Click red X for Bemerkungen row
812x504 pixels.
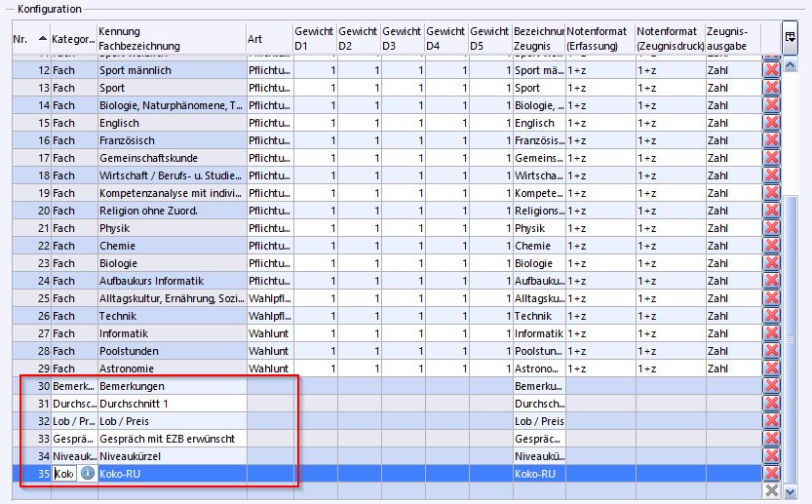(771, 386)
